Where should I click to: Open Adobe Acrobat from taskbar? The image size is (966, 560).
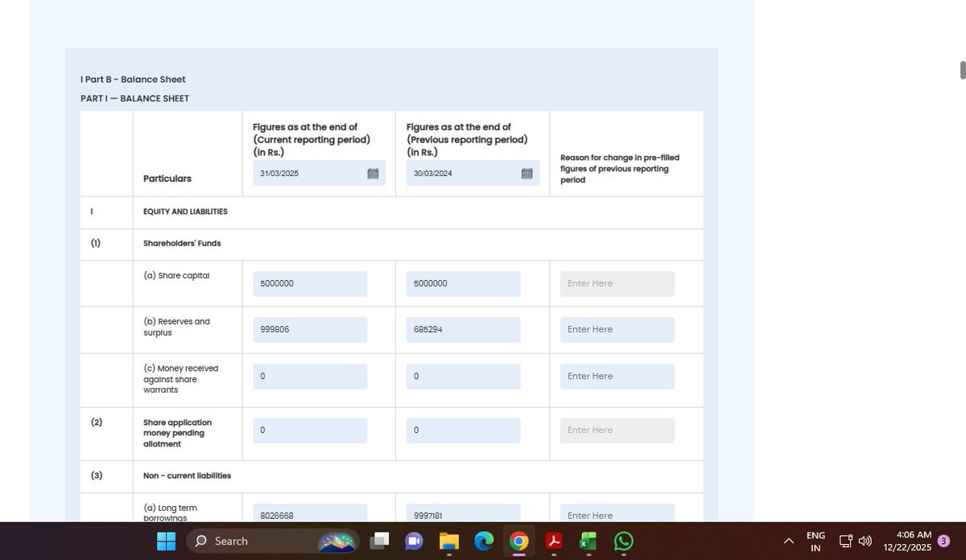[554, 541]
